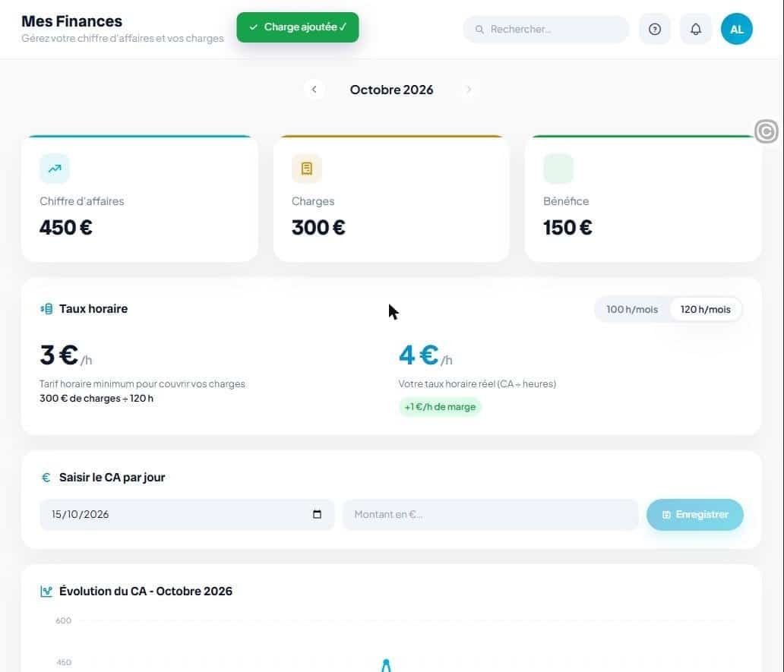
Task: Click 'Tarif horaire minimum pour couvrir vos charges'
Action: (x=143, y=383)
